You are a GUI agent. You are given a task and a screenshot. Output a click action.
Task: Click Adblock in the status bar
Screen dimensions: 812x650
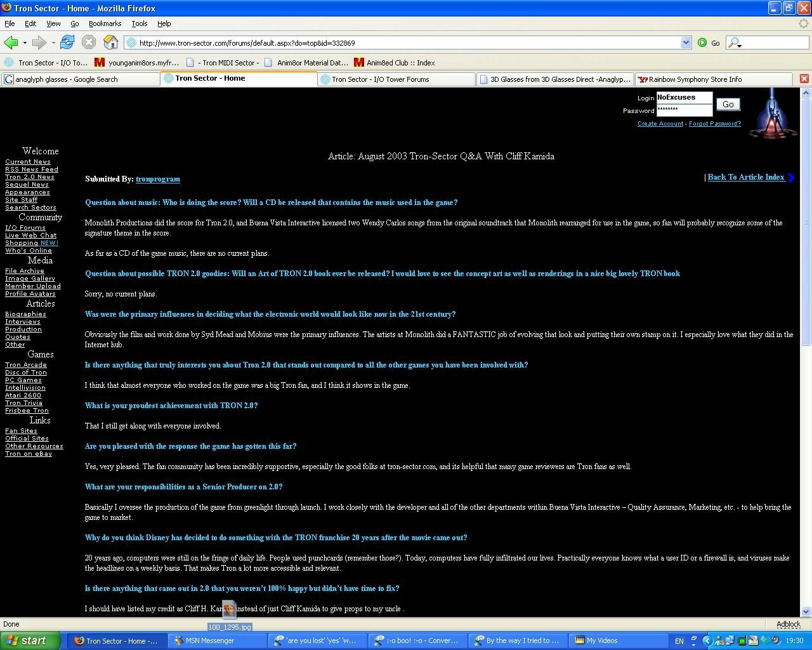tap(789, 624)
